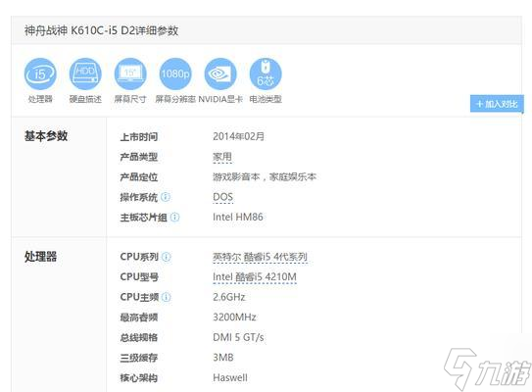Open the 英特尔 酷睿i5 4代系列 link

point(261,257)
